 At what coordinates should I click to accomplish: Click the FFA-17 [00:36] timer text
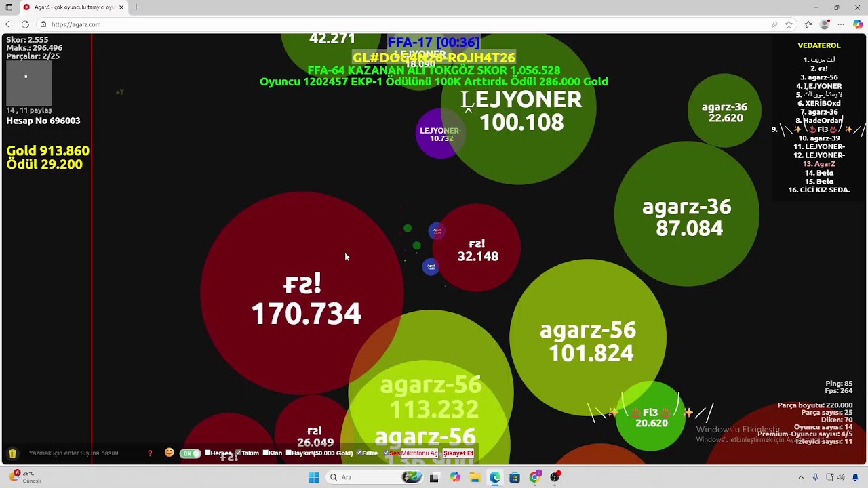(x=434, y=43)
